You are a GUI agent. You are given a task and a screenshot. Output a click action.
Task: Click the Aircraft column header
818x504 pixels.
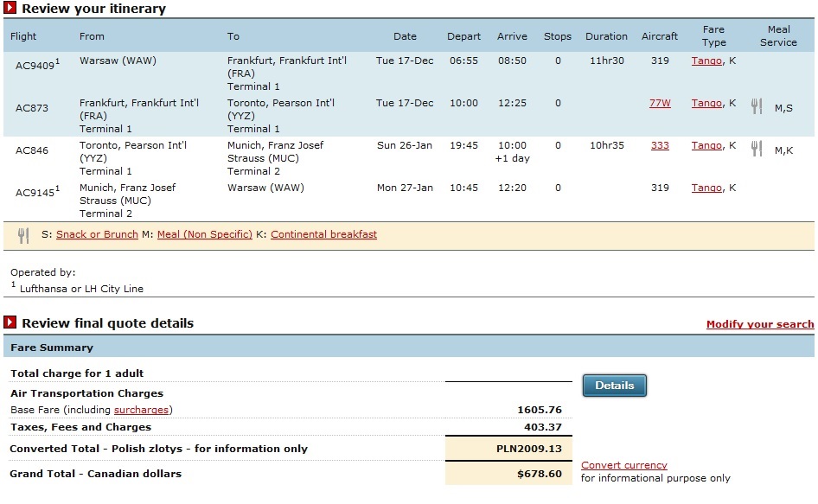(x=660, y=36)
